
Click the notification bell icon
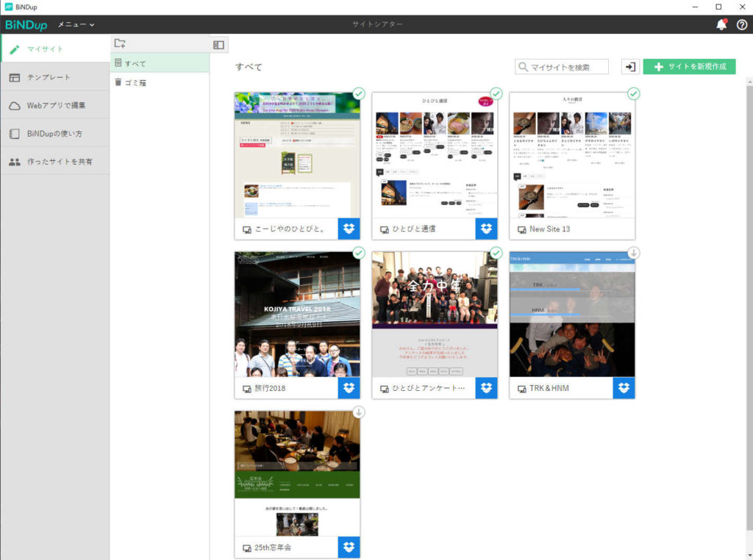coord(721,24)
